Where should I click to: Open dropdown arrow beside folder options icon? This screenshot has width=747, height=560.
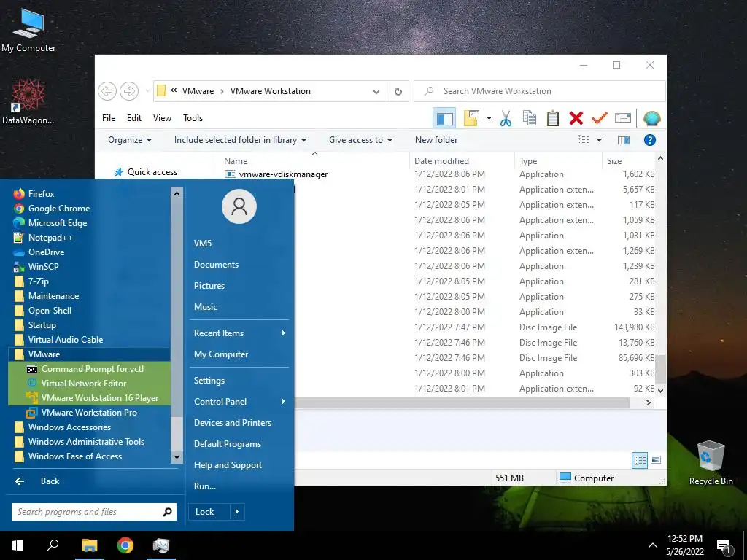(489, 118)
